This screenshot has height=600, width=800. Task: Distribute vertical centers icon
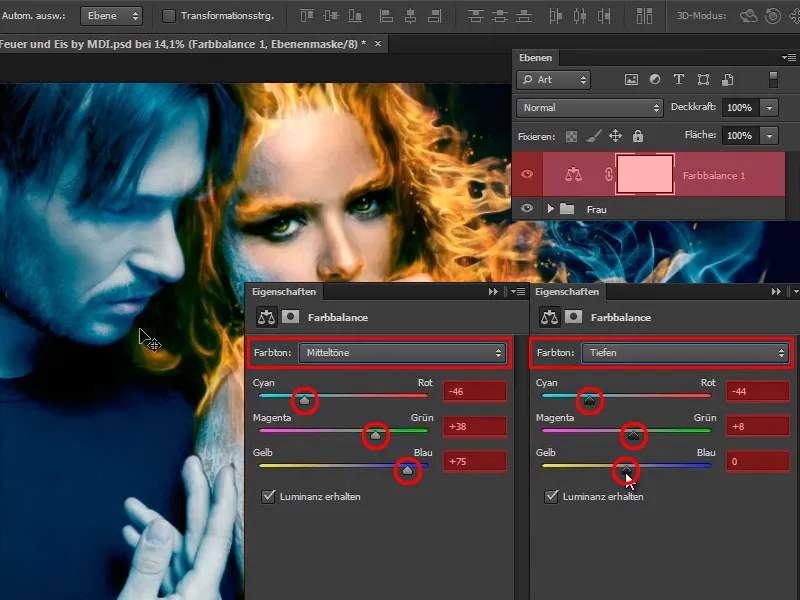tap(499, 16)
